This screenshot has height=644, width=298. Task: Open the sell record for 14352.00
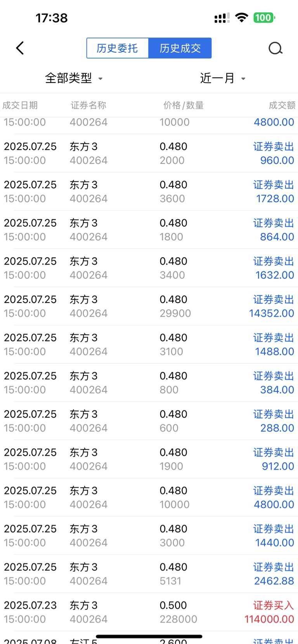point(149,306)
